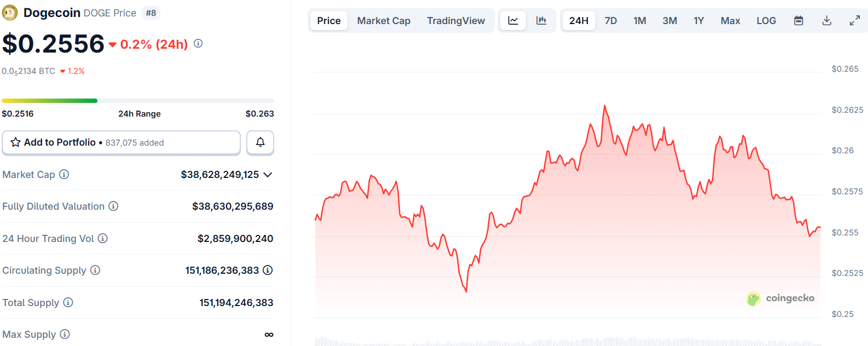Expand the Market Cap value chevron

click(268, 175)
